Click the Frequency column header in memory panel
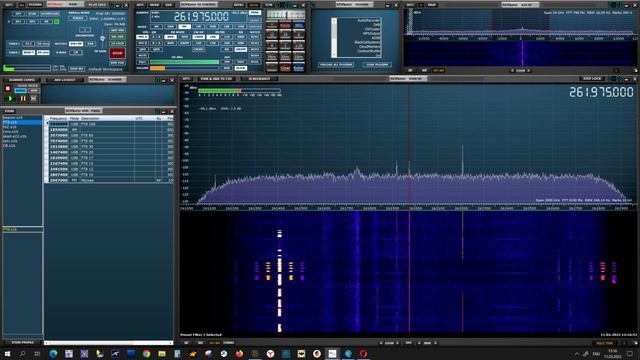The image size is (640, 360). [58, 118]
